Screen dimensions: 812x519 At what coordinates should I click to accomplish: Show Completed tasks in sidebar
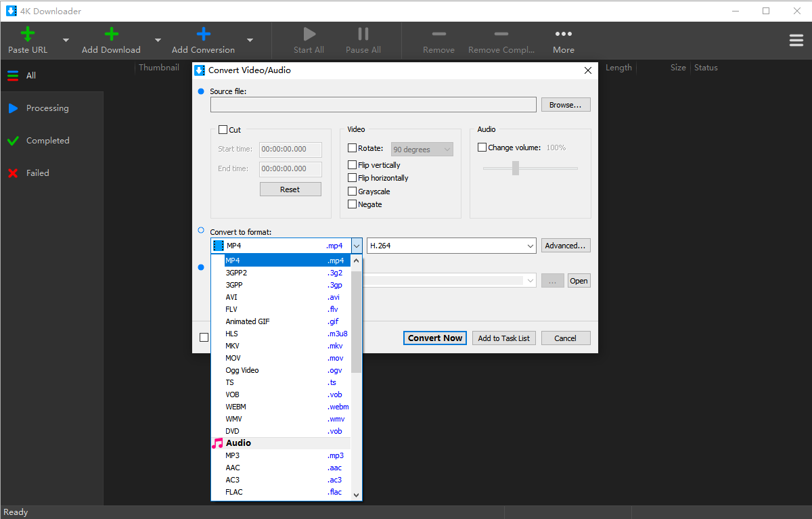(51, 141)
